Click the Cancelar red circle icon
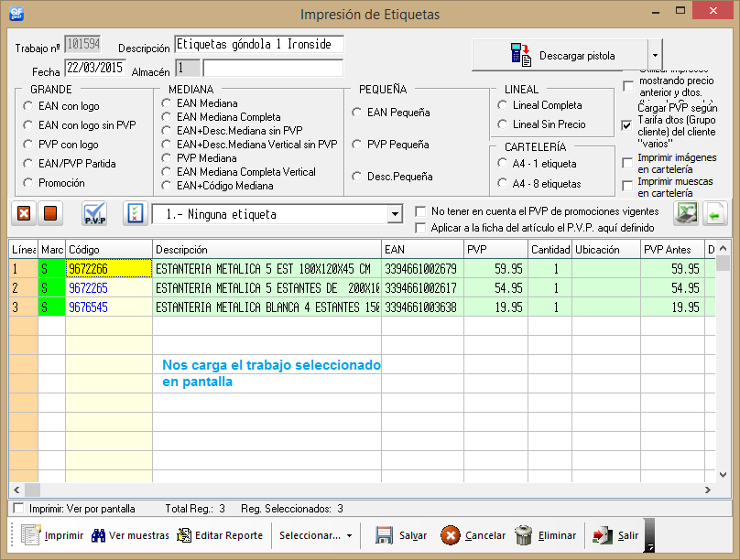740x560 pixels. 451,535
